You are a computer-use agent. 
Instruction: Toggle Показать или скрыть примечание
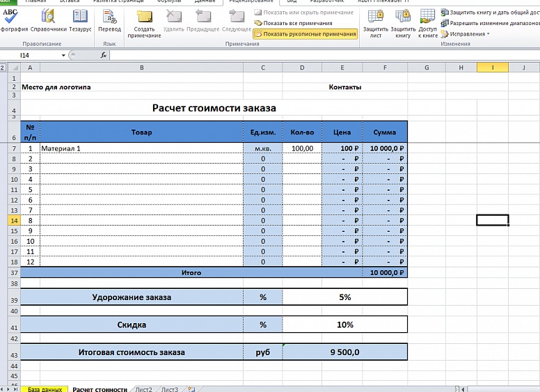click(303, 13)
